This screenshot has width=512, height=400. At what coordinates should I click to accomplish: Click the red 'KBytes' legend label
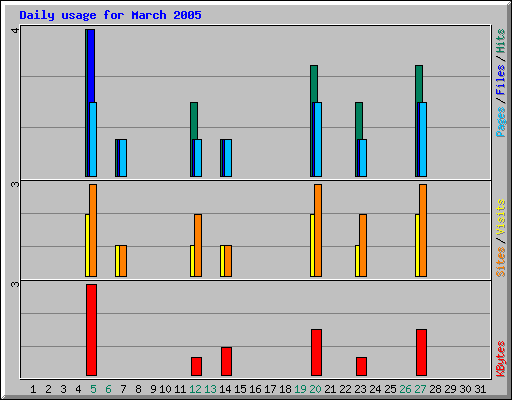(501, 359)
